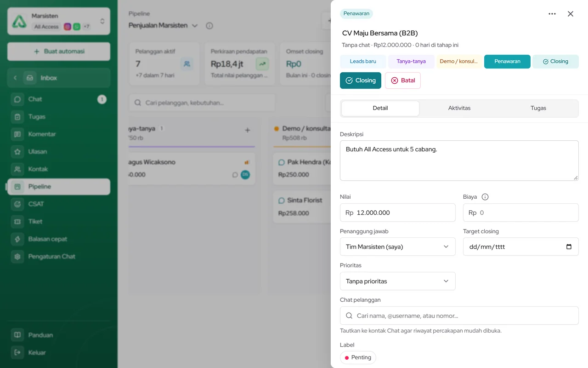Screen dimensions: 588x368
Task: Open the Prioritas dropdown
Action: tap(398, 281)
